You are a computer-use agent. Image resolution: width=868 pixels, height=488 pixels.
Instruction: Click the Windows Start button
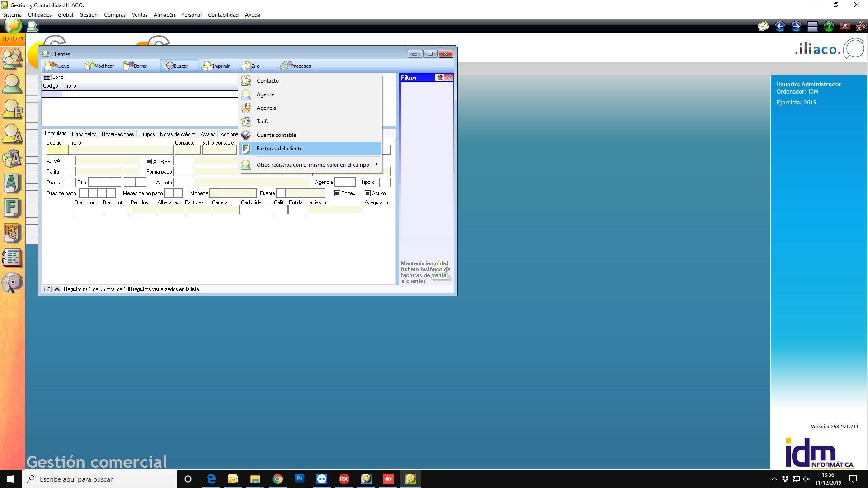pyautogui.click(x=11, y=479)
